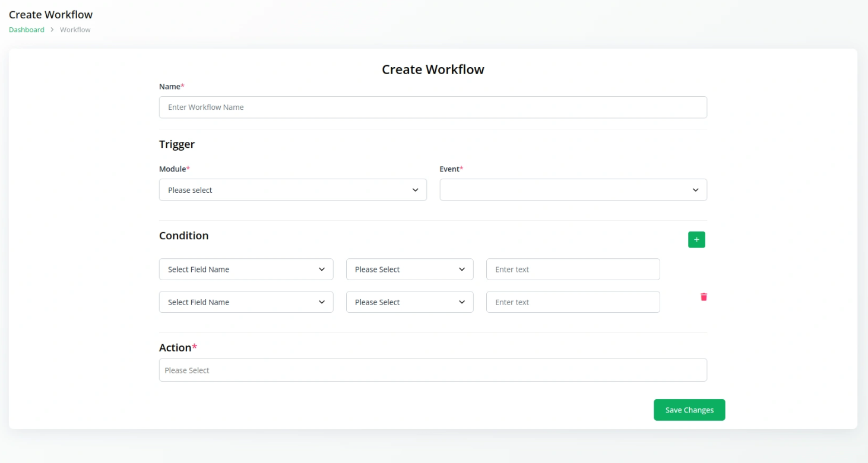Focus second condition Enter text field

pyautogui.click(x=573, y=302)
